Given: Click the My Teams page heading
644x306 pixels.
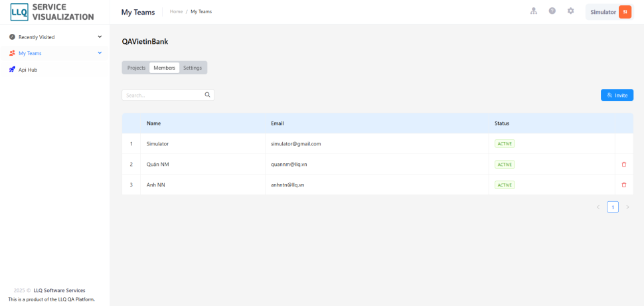Looking at the screenshot, I should pos(138,13).
